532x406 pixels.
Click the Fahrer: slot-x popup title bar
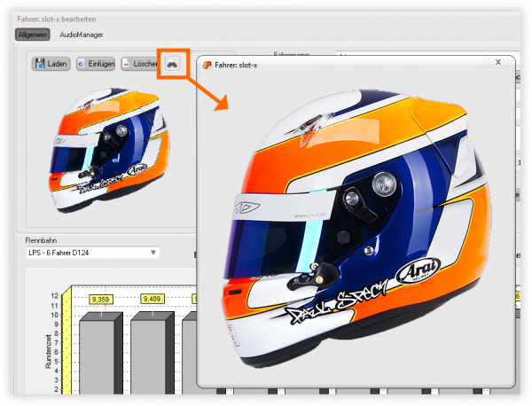(x=355, y=64)
